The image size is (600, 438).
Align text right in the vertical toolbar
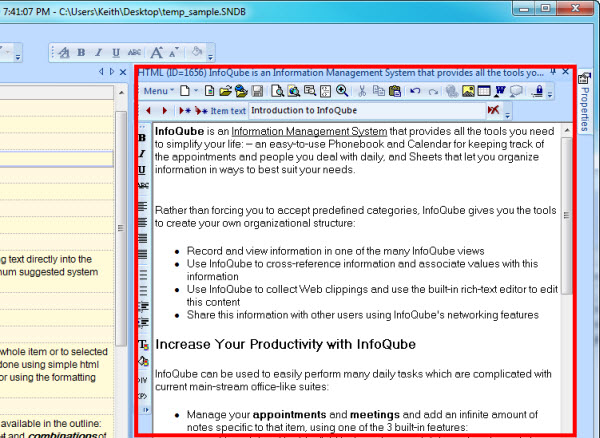[x=142, y=238]
